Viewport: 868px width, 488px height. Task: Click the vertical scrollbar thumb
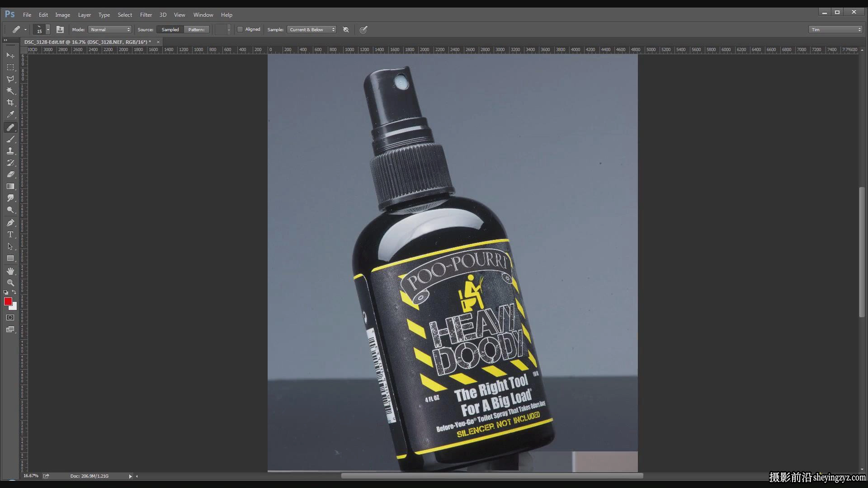[862, 252]
